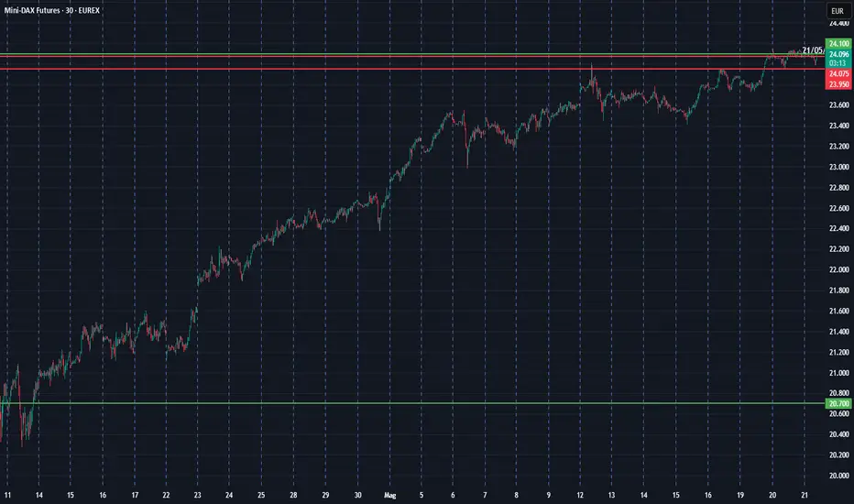This screenshot has width=854, height=504.
Task: Click date 12 on the time axis
Action: click(581, 494)
